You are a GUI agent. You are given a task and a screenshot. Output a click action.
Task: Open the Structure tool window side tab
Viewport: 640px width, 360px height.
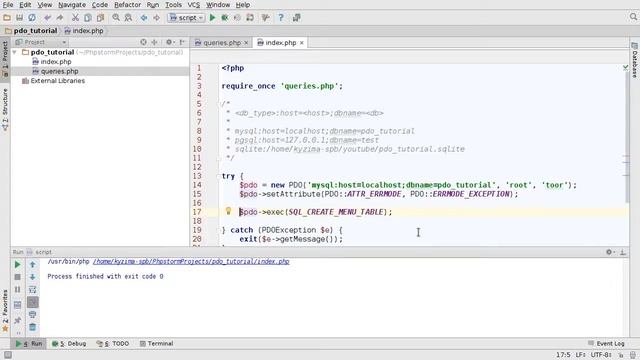click(x=5, y=109)
